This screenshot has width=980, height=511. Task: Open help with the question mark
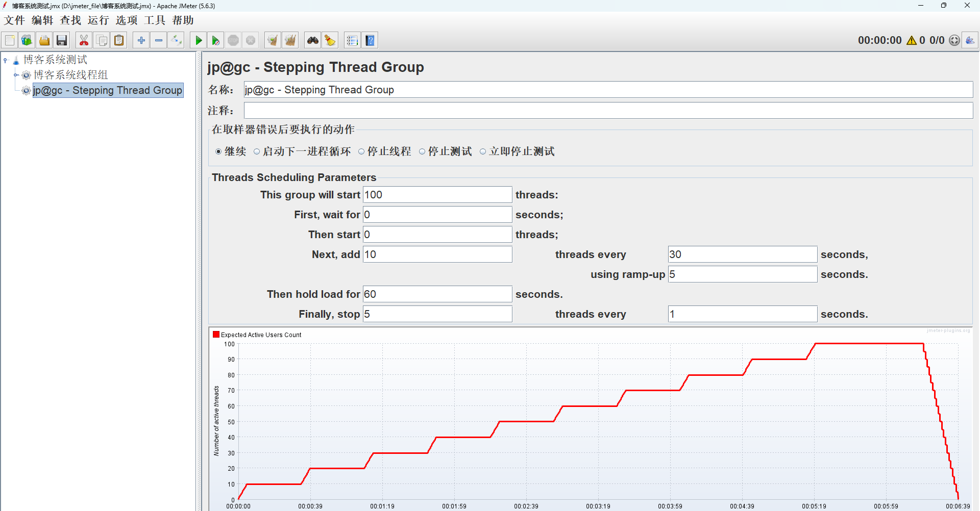pyautogui.click(x=370, y=40)
